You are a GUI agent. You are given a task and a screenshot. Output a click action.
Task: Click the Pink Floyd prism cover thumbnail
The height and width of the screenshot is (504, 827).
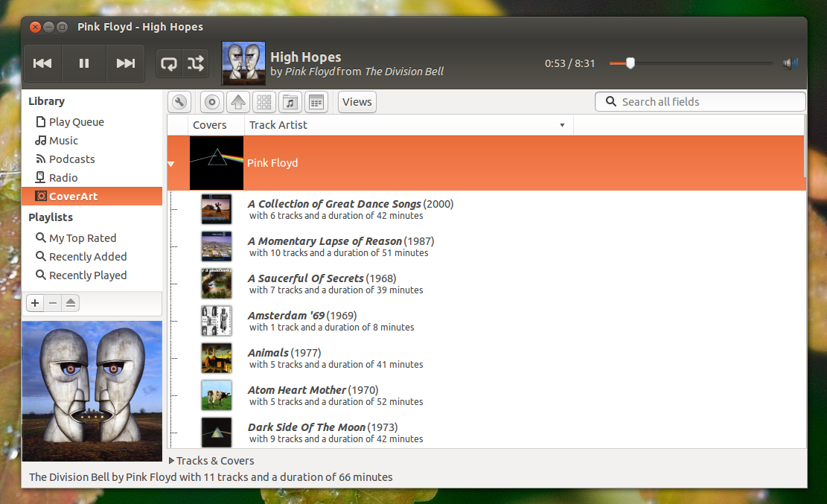[217, 163]
